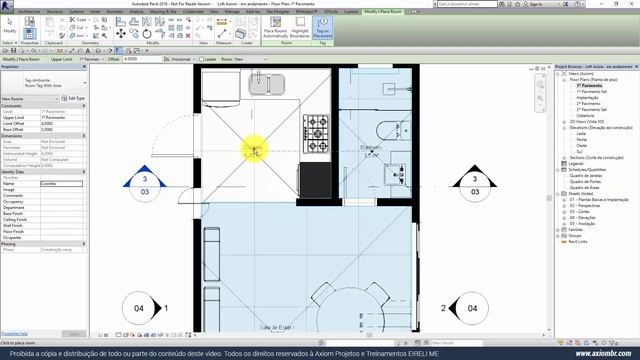Viewport: 640px width, 360px height.
Task: Click the red Delete icon
Action: pyautogui.click(x=188, y=36)
